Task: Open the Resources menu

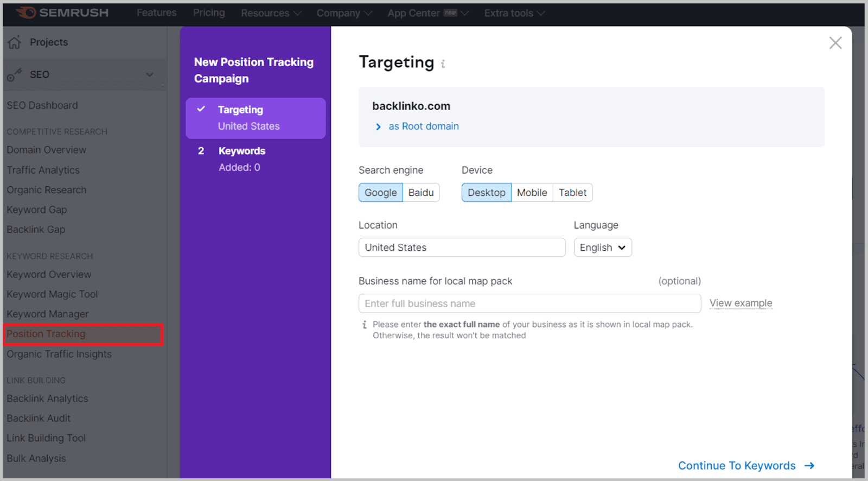Action: 271,13
